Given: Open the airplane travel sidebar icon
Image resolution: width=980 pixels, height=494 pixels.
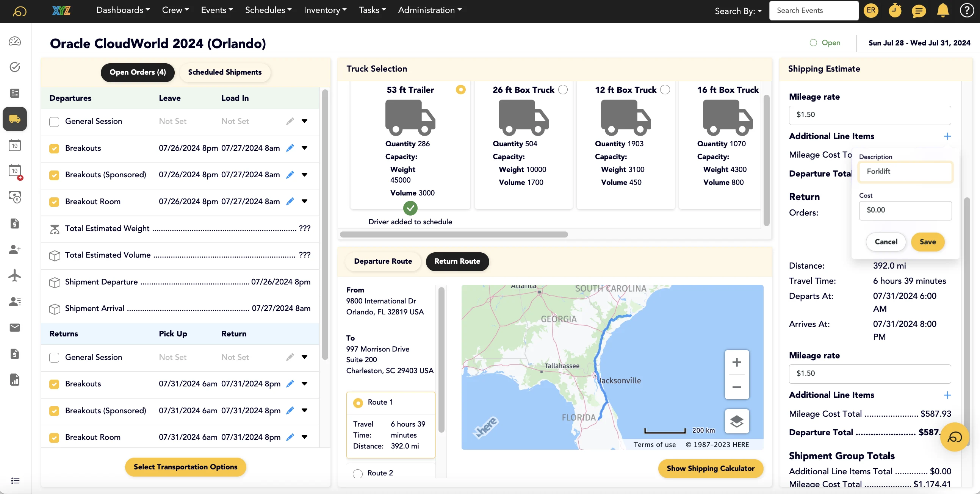Looking at the screenshot, I should click(x=15, y=275).
